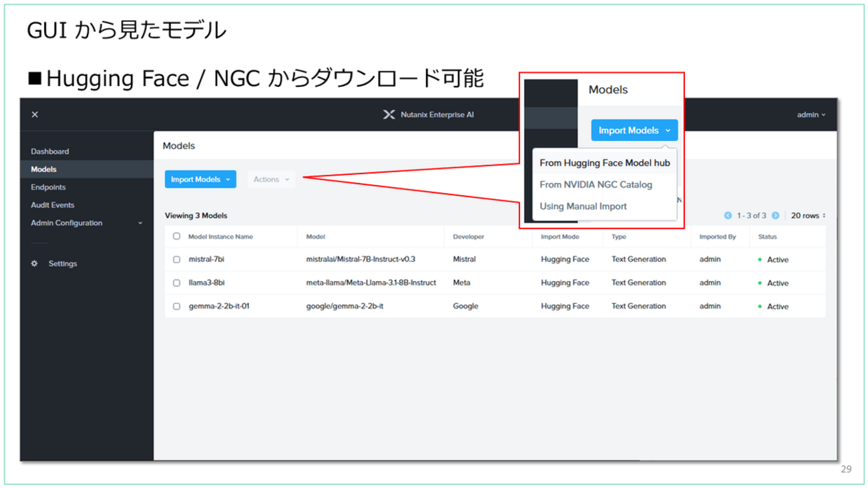Open Audit Events in the sidebar
The height and width of the screenshot is (488, 868).
point(52,205)
